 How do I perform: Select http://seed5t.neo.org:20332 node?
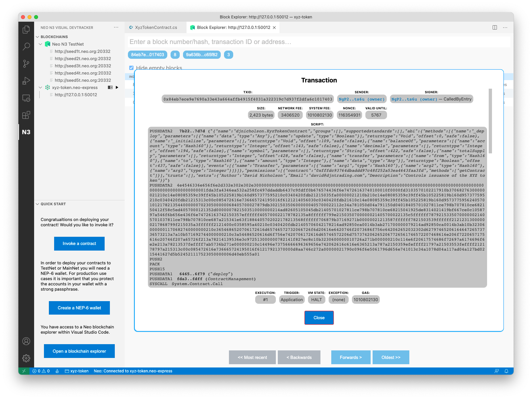point(83,80)
